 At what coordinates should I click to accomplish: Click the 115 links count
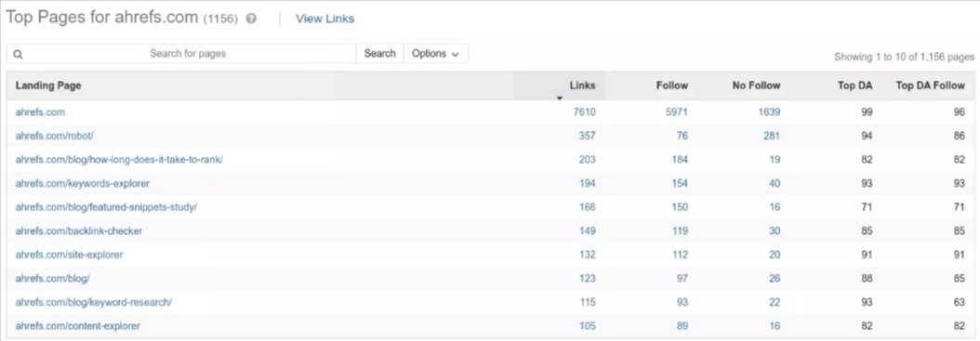[x=587, y=302]
